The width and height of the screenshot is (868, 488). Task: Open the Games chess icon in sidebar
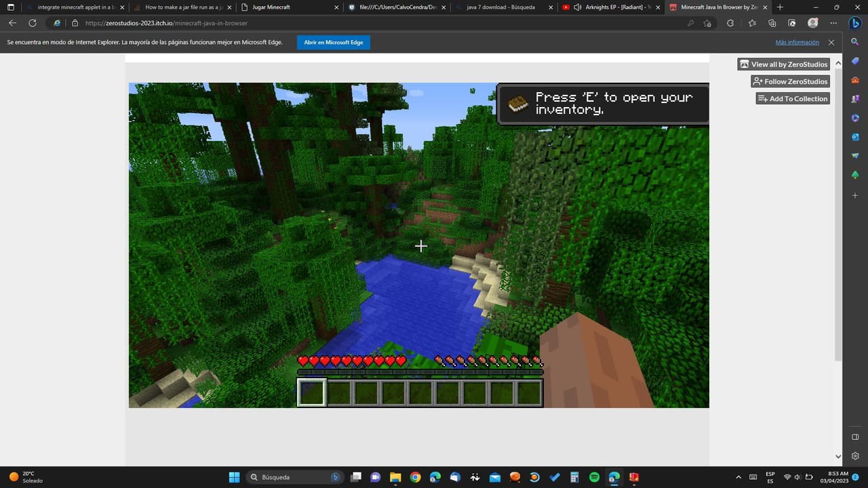[x=855, y=99]
